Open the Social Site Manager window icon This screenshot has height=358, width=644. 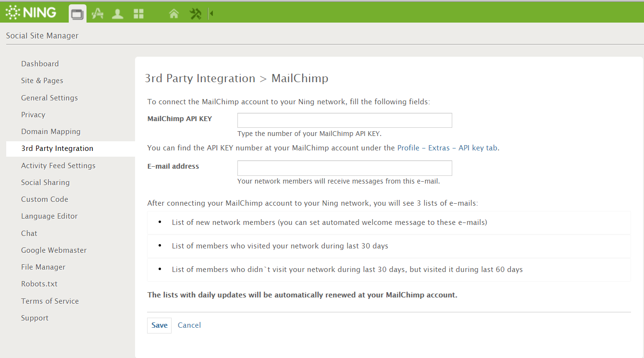[x=77, y=13]
